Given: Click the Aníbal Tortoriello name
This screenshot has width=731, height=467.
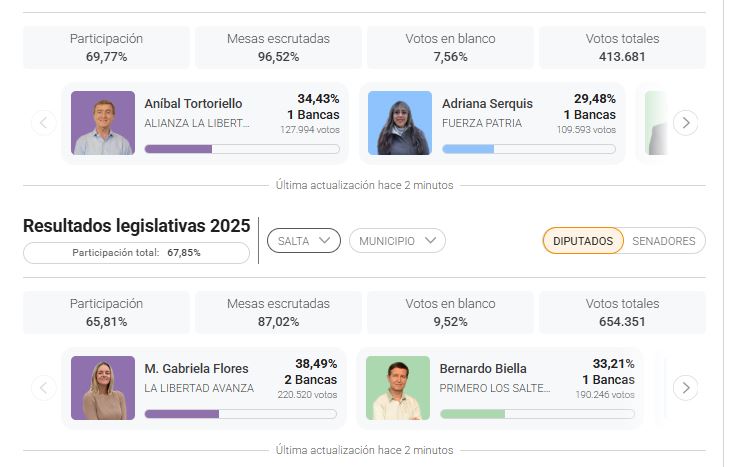Looking at the screenshot, I should tap(193, 103).
